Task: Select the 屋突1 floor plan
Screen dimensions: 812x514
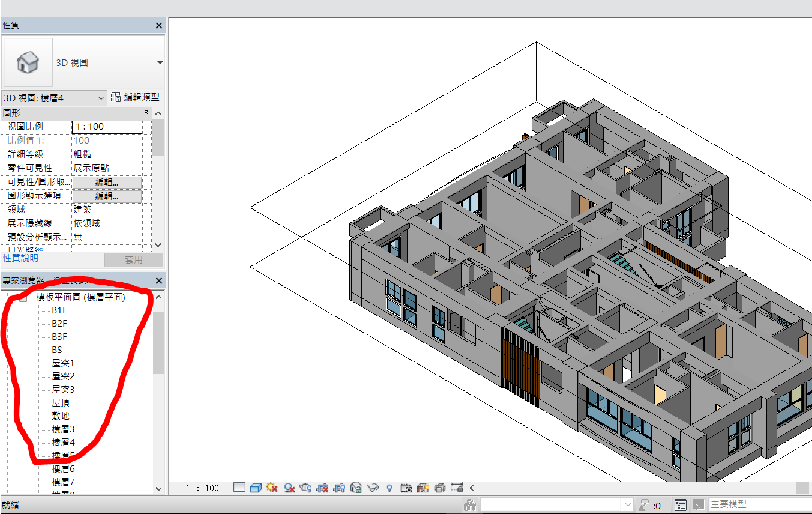Action: (63, 363)
